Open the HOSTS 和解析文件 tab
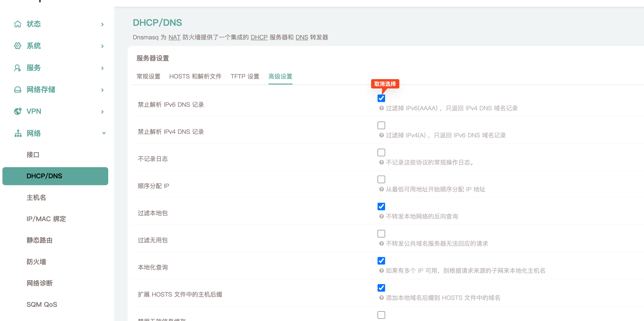This screenshot has width=644, height=321. pos(195,76)
